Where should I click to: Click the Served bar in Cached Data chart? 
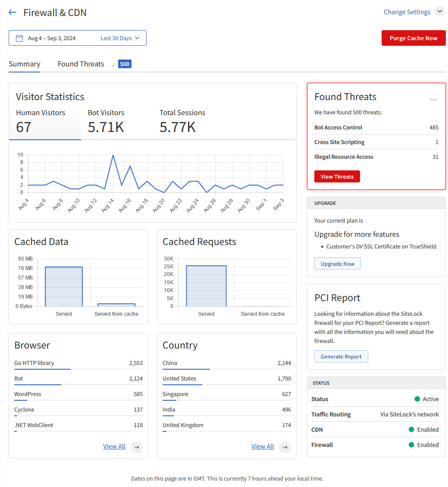click(64, 286)
